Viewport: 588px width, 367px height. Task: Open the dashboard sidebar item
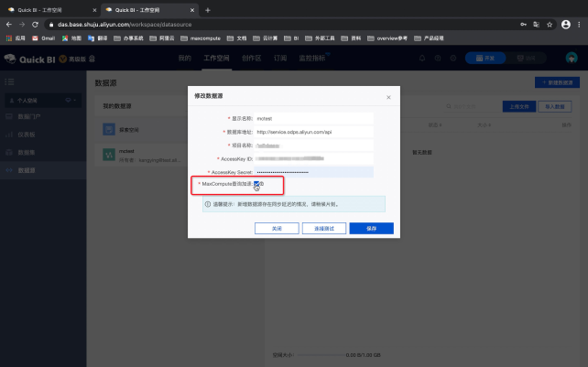point(43,135)
